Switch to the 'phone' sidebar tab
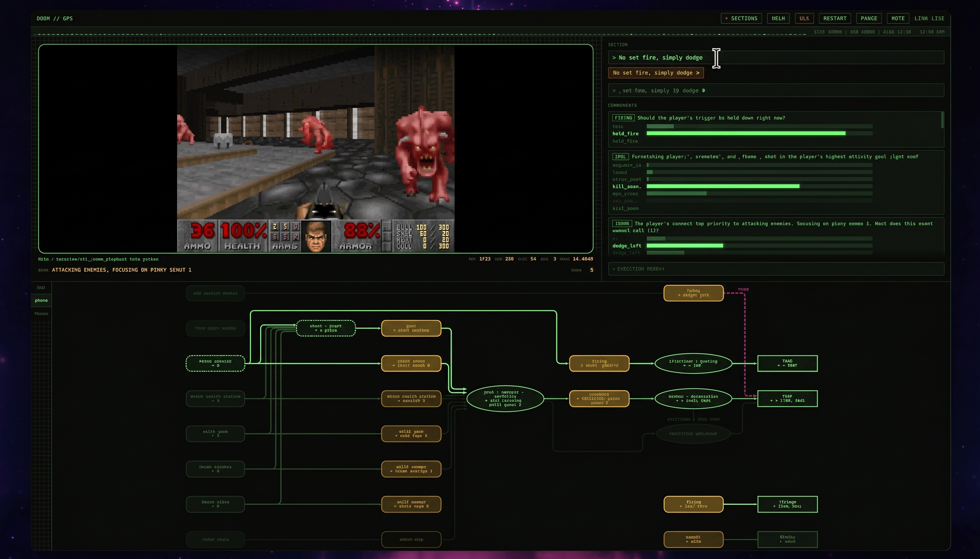 pyautogui.click(x=41, y=300)
